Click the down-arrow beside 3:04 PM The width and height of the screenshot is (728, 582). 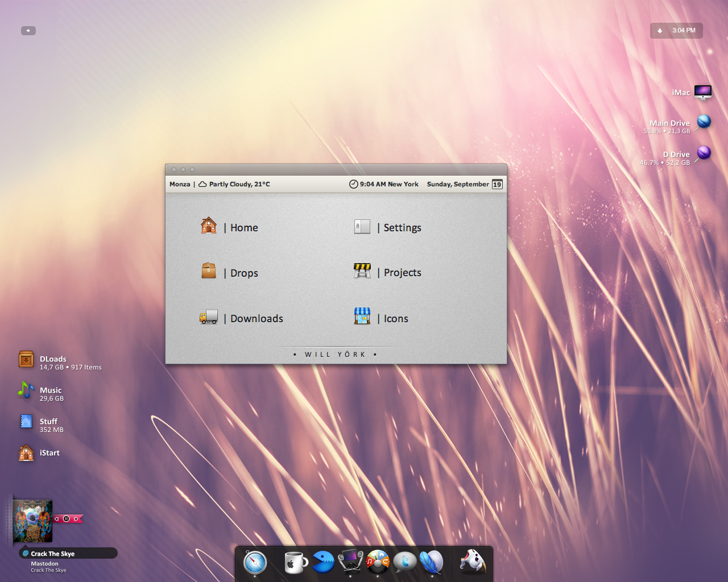[x=660, y=31]
